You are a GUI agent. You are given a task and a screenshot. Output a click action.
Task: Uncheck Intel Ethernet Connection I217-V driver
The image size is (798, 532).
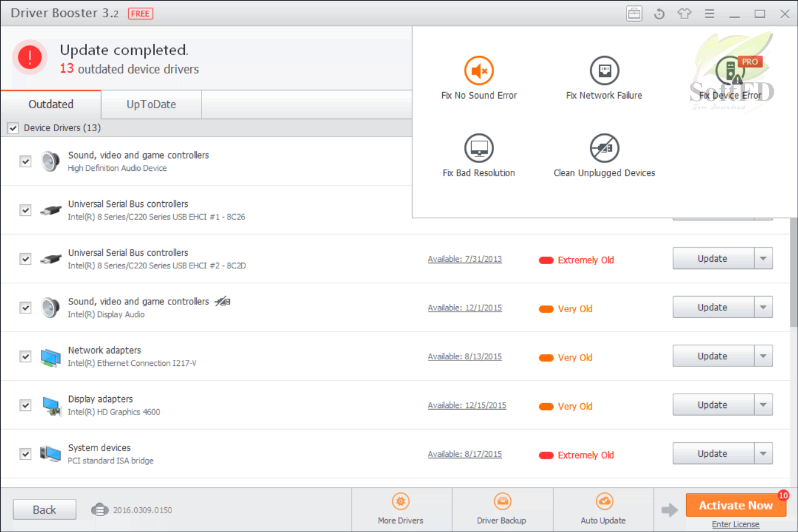tap(25, 356)
